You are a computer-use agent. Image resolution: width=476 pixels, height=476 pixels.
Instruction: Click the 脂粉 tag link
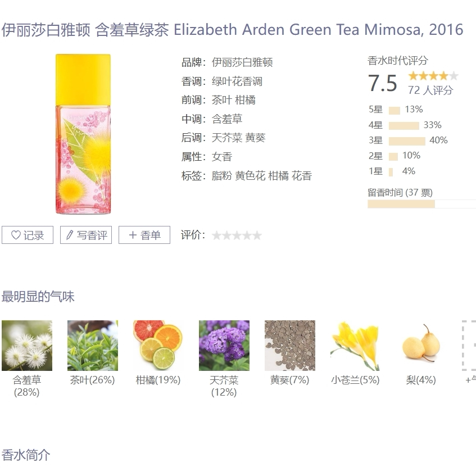click(221, 176)
